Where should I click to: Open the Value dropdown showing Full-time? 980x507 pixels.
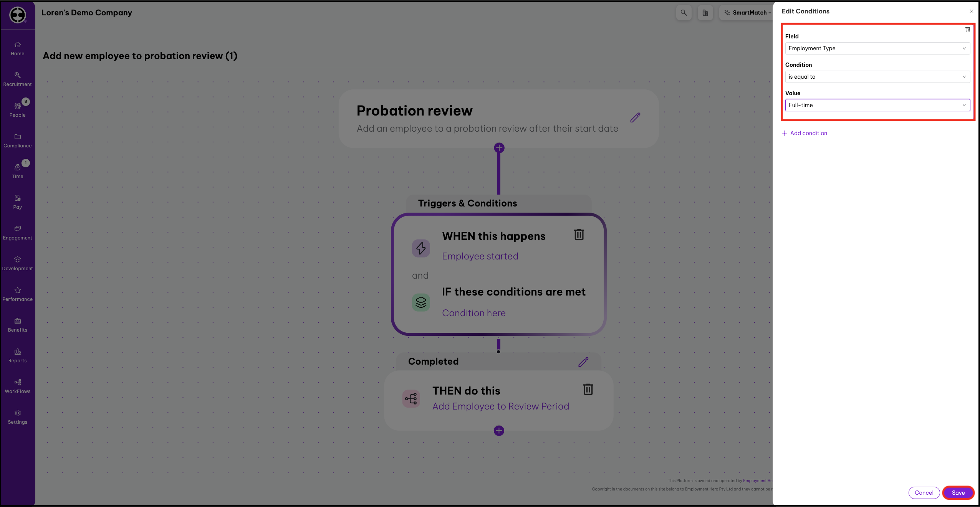pos(877,105)
